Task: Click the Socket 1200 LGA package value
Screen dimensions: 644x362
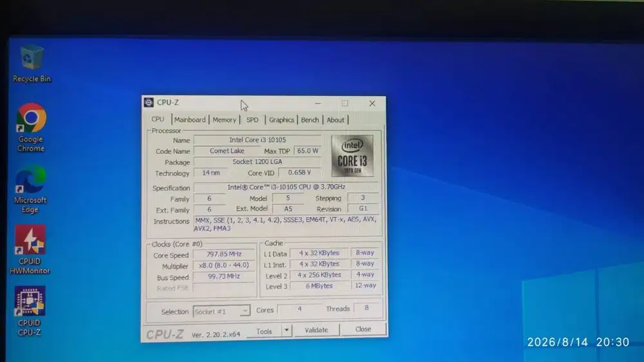Action: [x=257, y=162]
